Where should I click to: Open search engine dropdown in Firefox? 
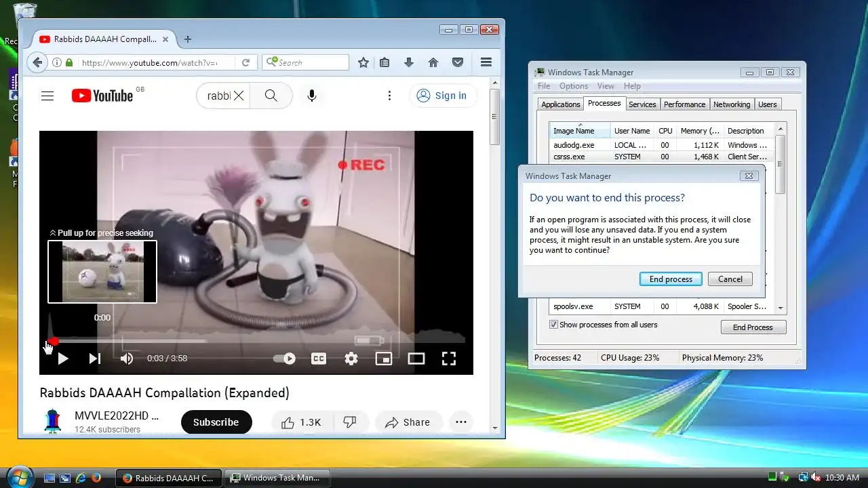click(x=271, y=62)
